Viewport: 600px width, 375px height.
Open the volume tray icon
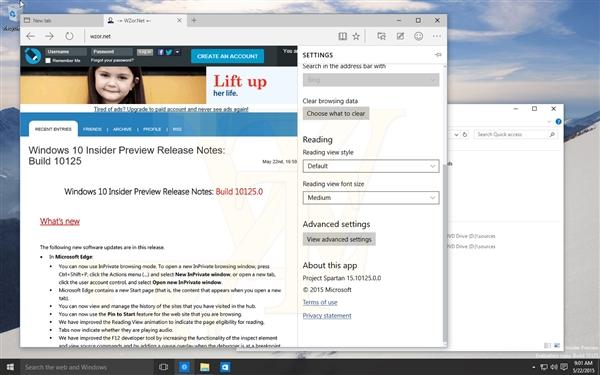tap(554, 367)
